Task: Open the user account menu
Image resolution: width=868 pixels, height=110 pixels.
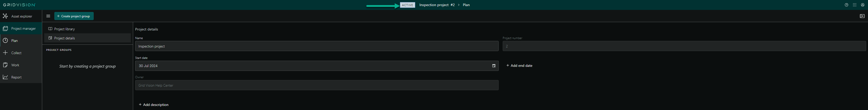Action: coord(863,5)
